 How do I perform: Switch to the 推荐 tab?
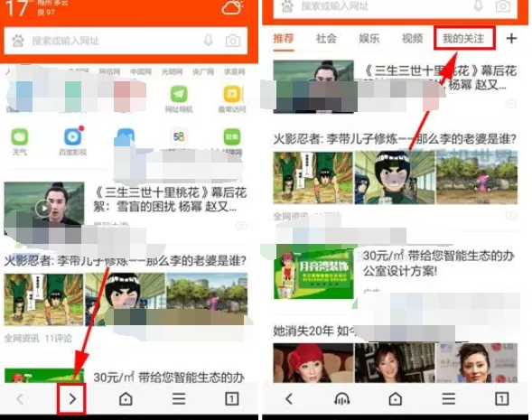click(284, 38)
